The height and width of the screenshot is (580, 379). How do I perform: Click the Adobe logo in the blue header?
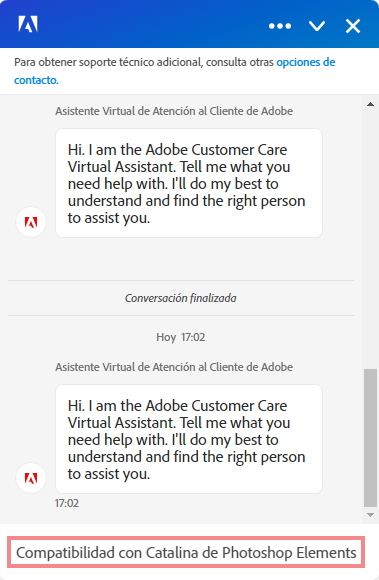point(28,24)
